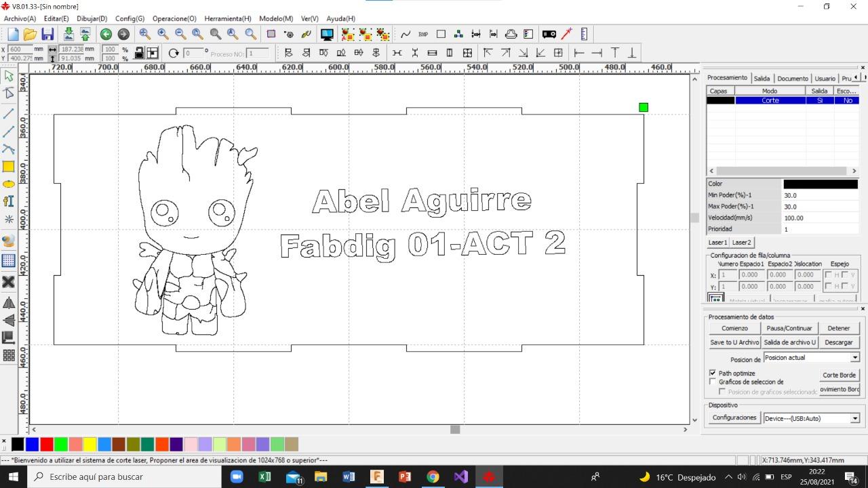Screen dimensions: 868x488
Task: Select the node edit tool
Action: [x=9, y=94]
